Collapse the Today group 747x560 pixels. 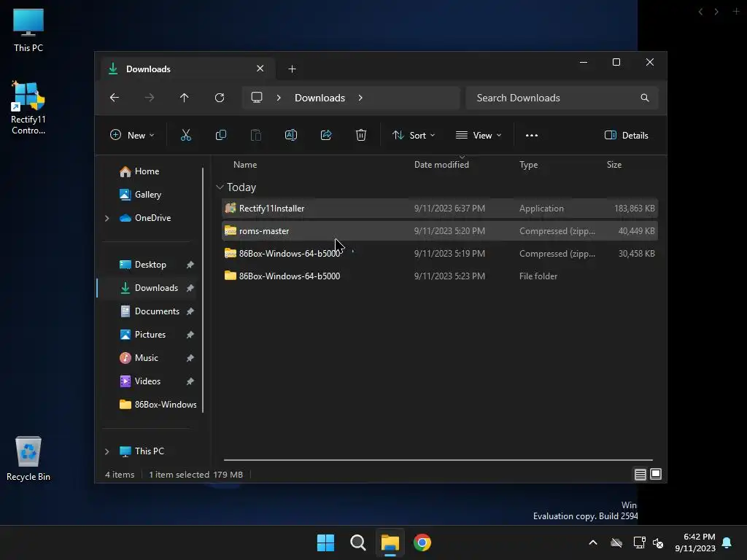point(220,187)
